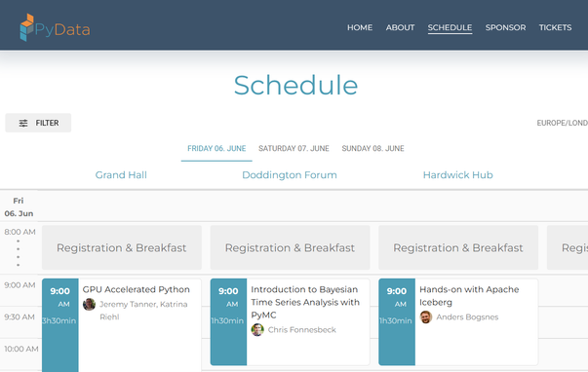Click the 10:00 AM time label
This screenshot has width=588, height=372.
point(21,349)
